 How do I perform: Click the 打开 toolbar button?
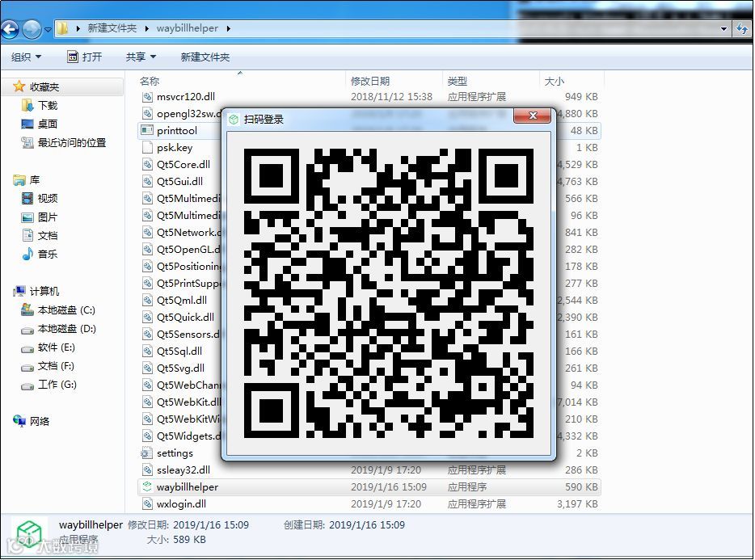click(x=85, y=57)
